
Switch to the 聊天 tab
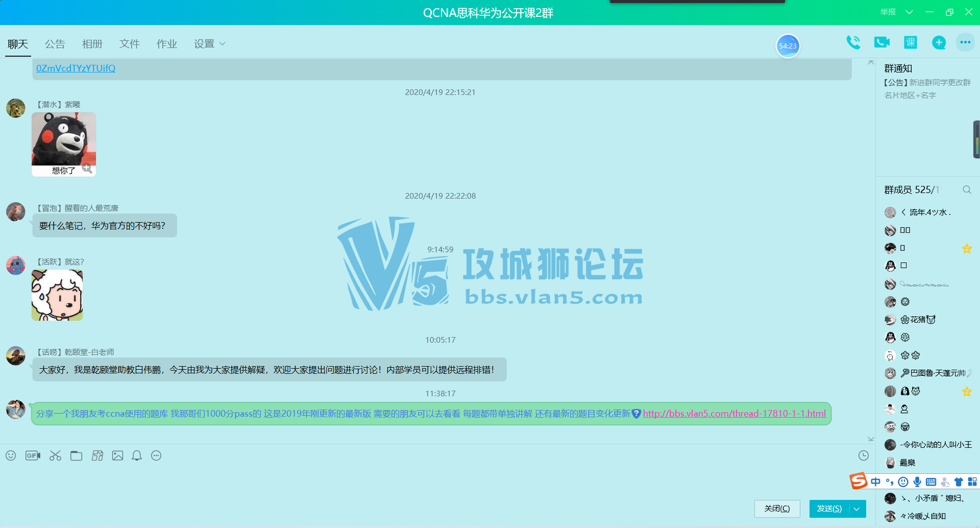tap(18, 44)
